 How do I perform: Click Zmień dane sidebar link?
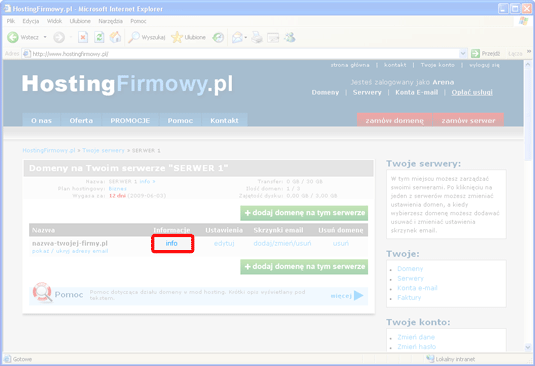[x=416, y=337]
